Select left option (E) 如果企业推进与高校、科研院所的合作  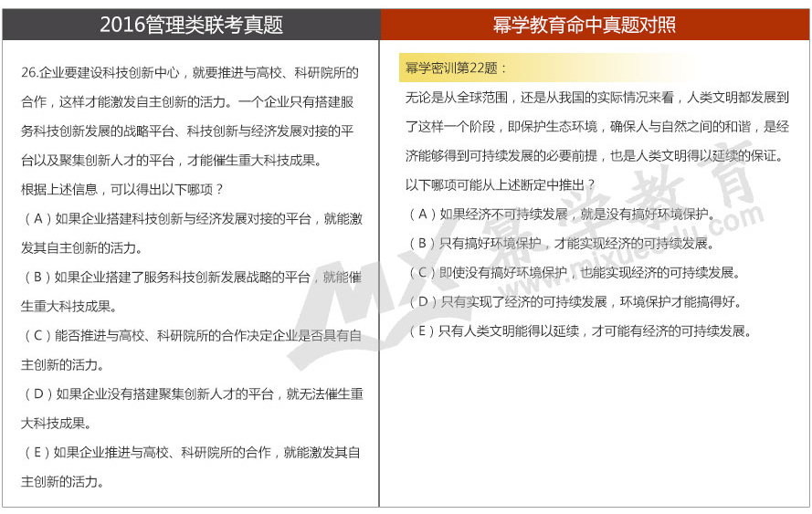click(191, 467)
